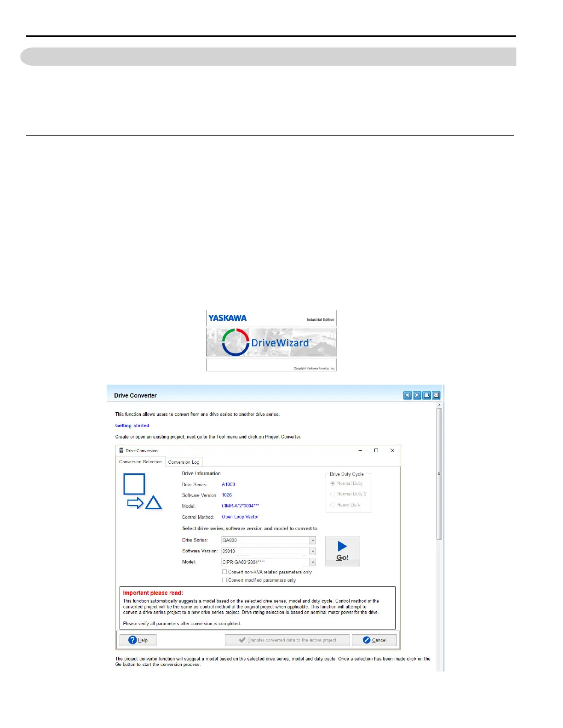Close the Drive Conversion dialog

click(x=392, y=450)
